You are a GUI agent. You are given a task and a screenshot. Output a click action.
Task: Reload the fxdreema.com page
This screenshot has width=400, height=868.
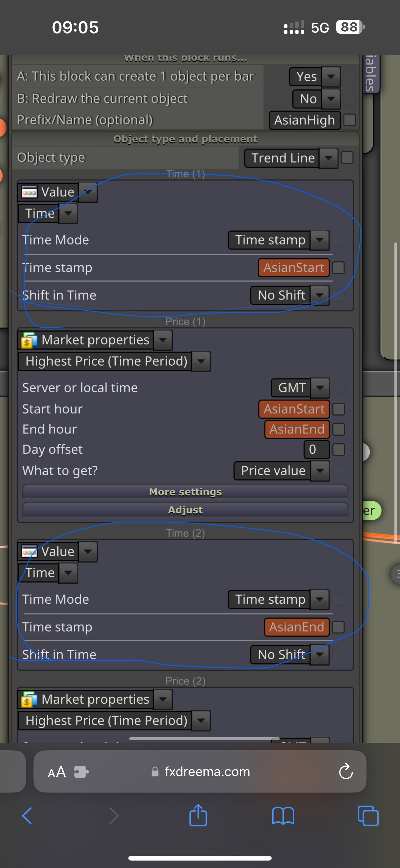click(346, 771)
